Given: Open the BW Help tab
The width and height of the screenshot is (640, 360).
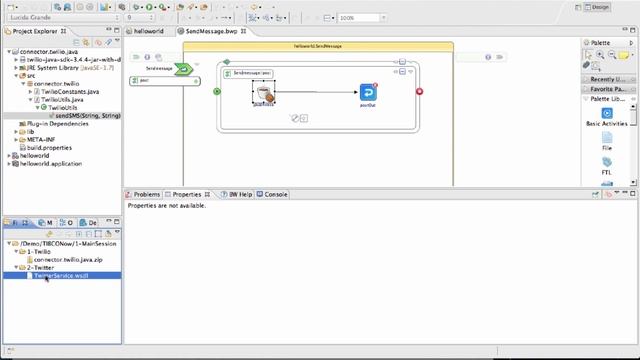Looking at the screenshot, I should 237,194.
